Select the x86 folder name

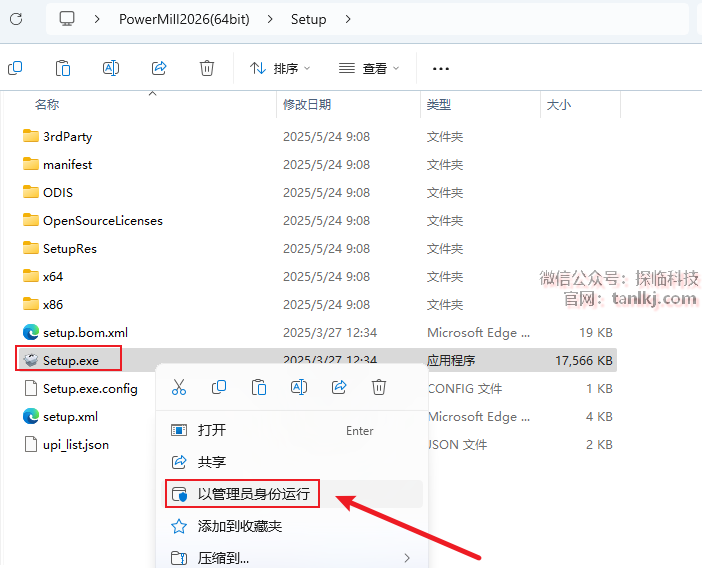(53, 305)
